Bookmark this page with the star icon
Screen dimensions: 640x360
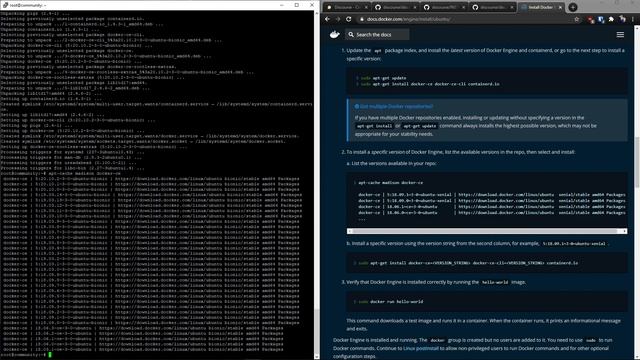point(577,19)
